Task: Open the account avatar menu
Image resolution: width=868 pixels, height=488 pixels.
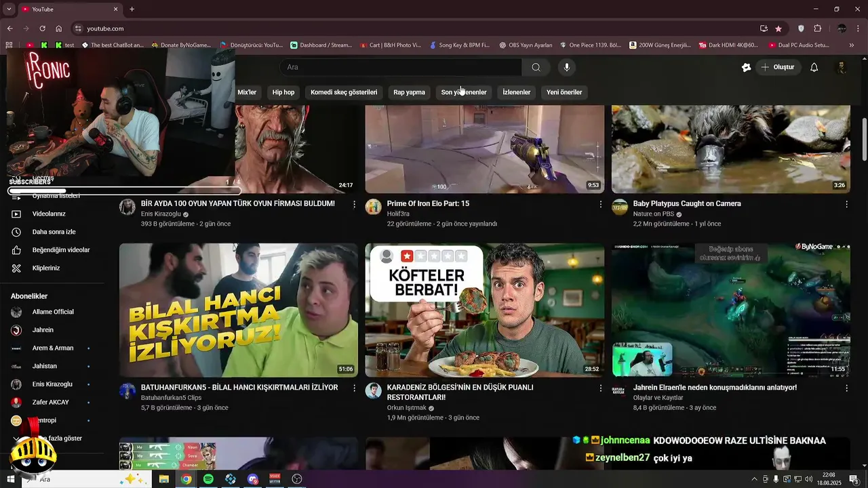Action: tap(841, 67)
